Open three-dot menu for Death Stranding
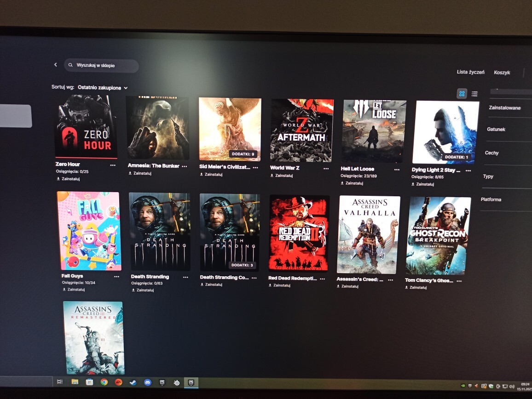Image resolution: width=532 pixels, height=399 pixels. (185, 277)
